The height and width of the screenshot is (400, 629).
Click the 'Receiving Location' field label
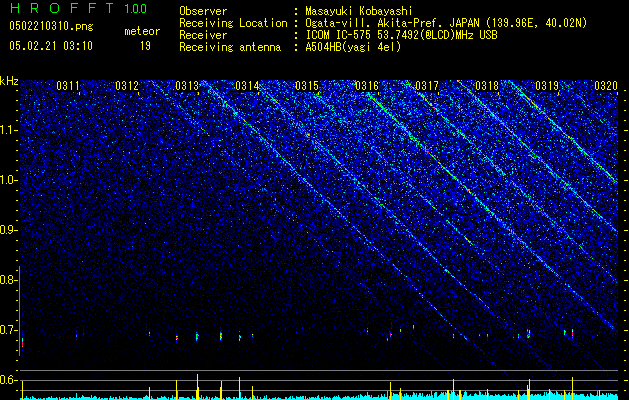[233, 23]
